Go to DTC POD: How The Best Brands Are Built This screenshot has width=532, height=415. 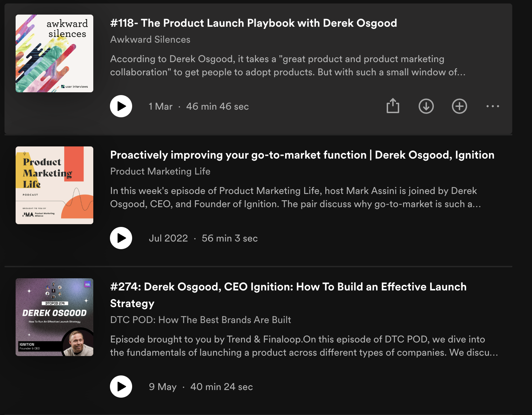(x=200, y=320)
